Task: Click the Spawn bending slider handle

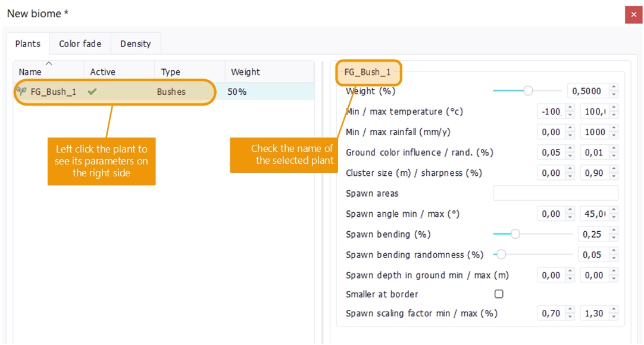Action: [515, 234]
